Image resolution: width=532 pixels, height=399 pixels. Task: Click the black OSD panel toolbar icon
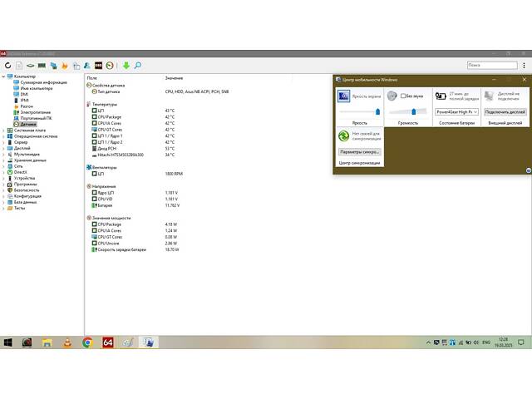pos(98,65)
